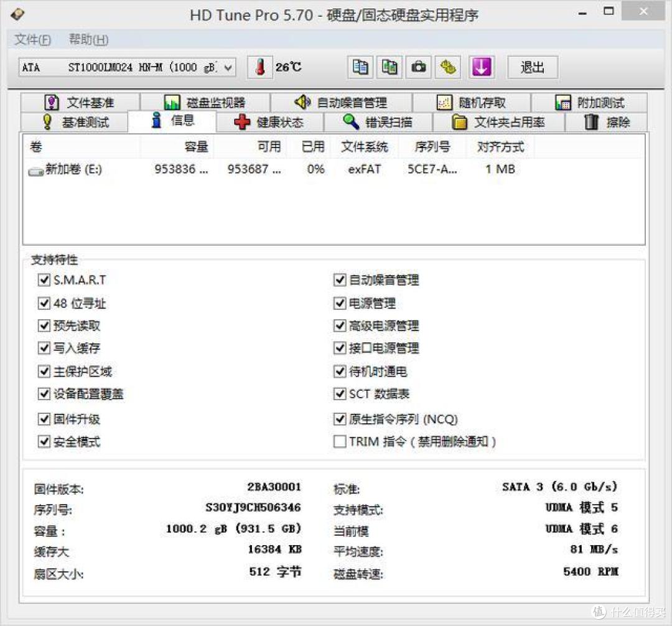
Task: Click the firmware value 2BA30001
Action: (x=274, y=487)
